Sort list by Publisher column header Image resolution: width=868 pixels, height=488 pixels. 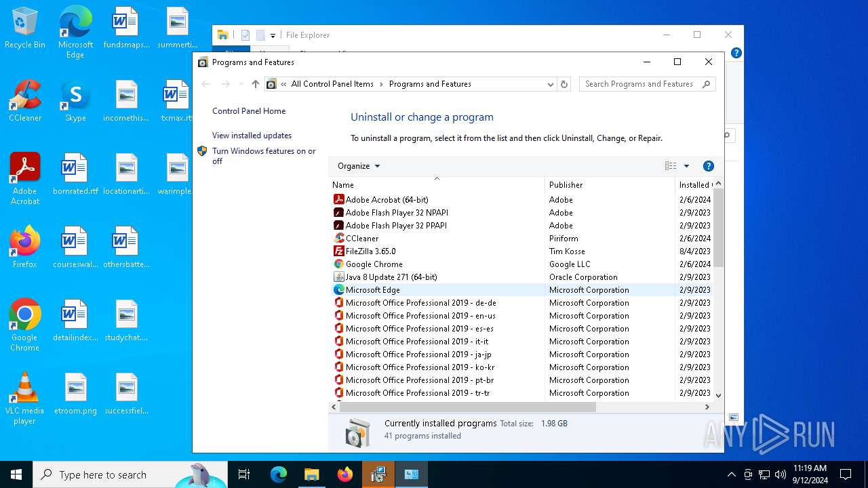pyautogui.click(x=566, y=185)
